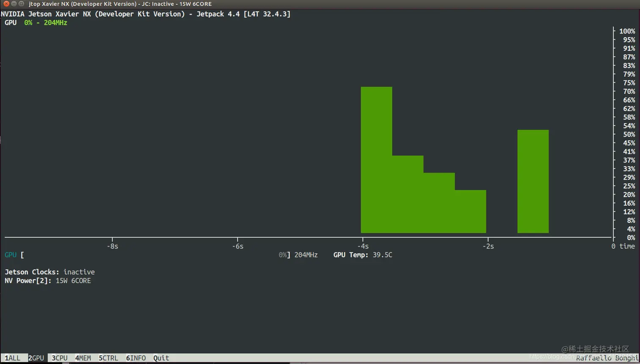Click the tallest green bar in GPU chart
The width and height of the screenshot is (640, 364).
(x=376, y=160)
